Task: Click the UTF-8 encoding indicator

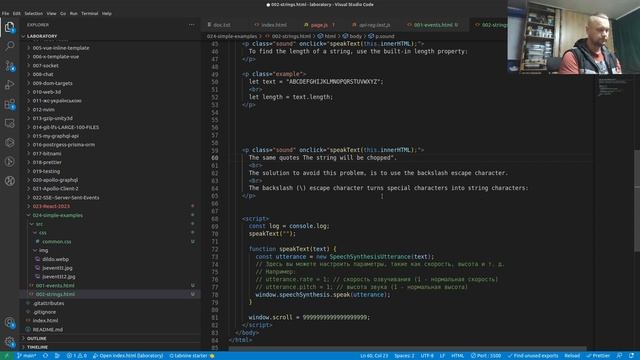Action: point(427,356)
